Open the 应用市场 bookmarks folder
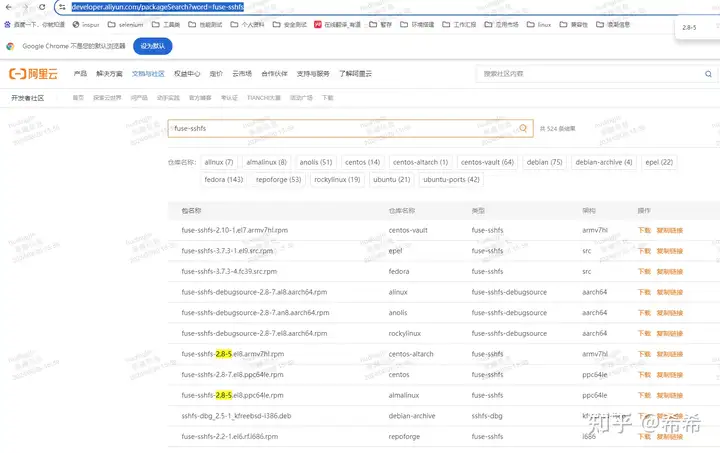Viewport: 720px width, 453px height. 501,25
